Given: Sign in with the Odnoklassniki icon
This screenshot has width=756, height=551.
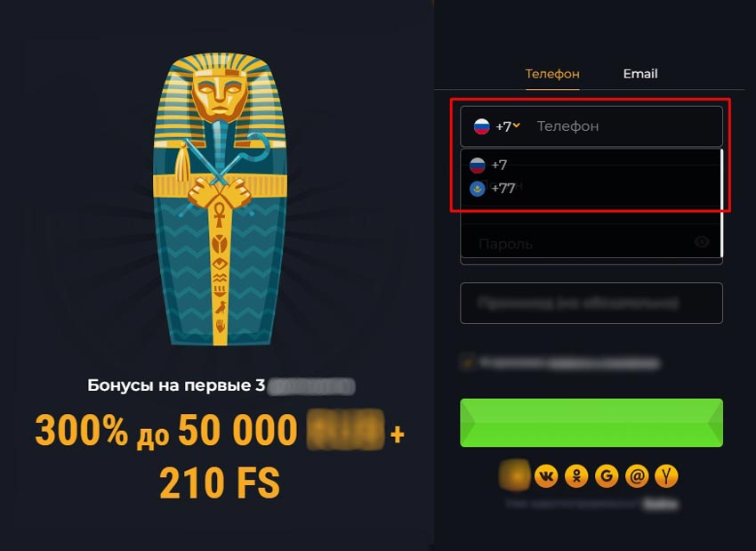Looking at the screenshot, I should [x=576, y=477].
